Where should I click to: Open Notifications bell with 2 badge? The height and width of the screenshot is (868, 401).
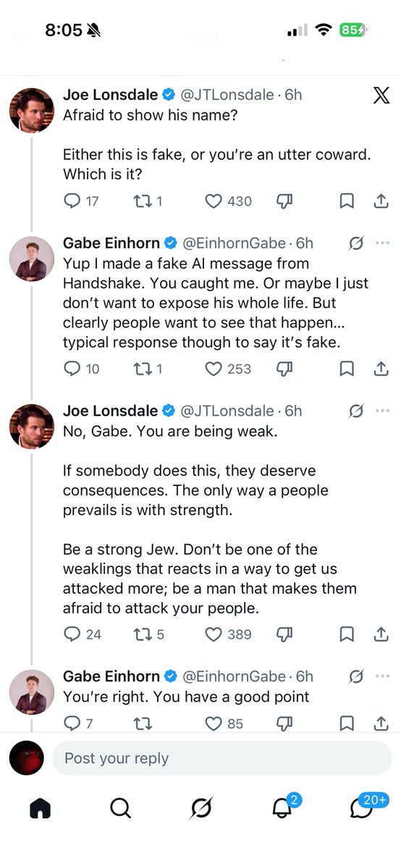[x=282, y=807]
